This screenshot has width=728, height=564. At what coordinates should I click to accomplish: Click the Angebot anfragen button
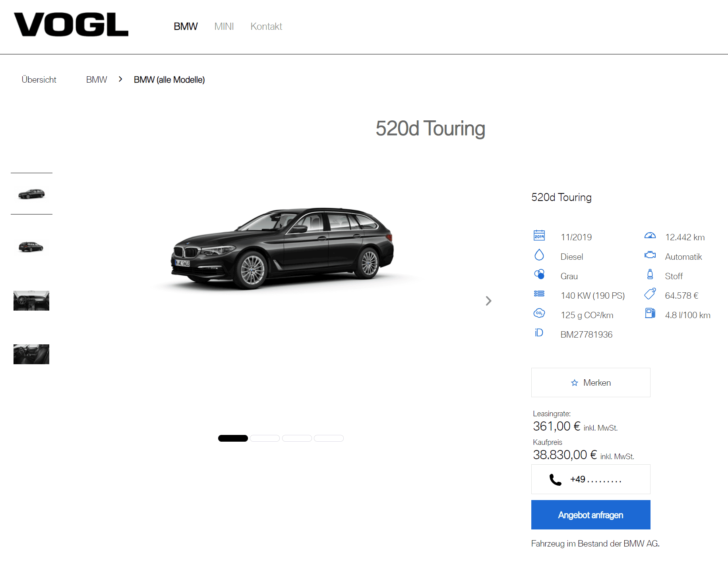tap(591, 515)
